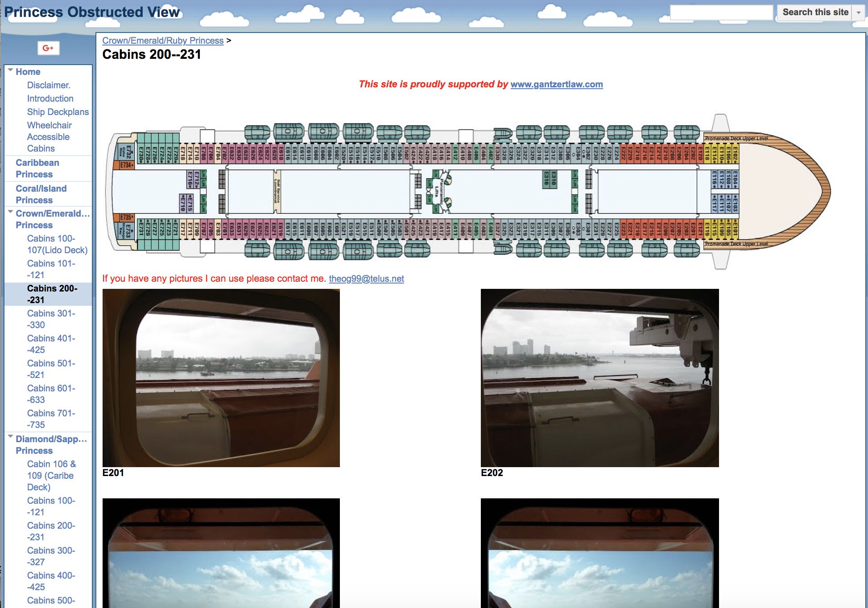Open the E202 cabin view photo
This screenshot has width=868, height=608.
[599, 378]
